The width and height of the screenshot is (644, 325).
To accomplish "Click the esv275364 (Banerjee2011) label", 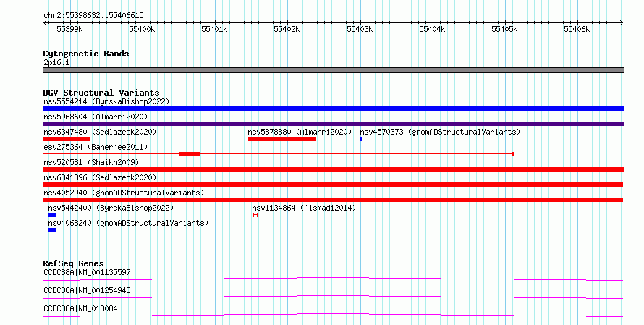I will [x=96, y=147].
